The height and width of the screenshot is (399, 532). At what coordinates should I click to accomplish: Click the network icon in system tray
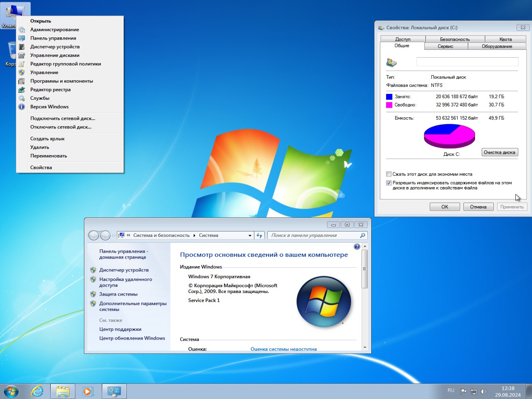473,392
